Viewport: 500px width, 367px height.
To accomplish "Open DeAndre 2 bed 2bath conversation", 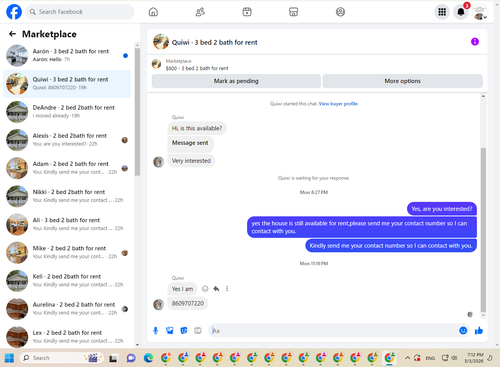I will pos(67,112).
